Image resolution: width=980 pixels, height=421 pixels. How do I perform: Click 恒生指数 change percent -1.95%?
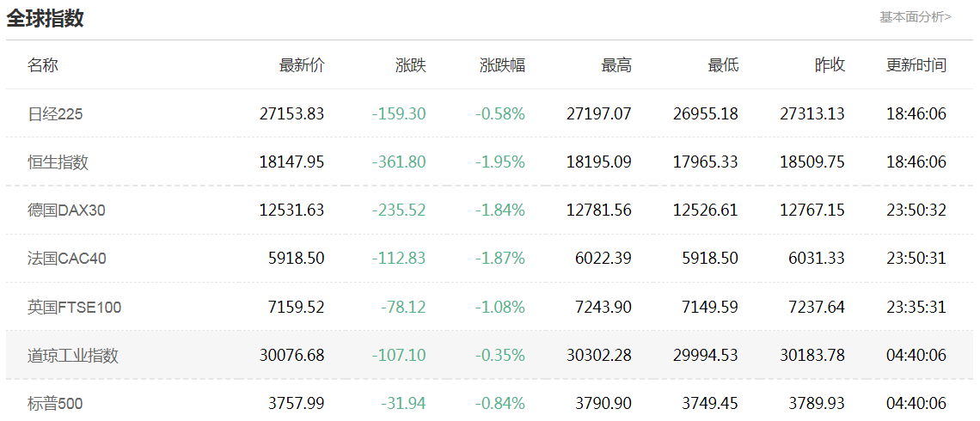[499, 162]
